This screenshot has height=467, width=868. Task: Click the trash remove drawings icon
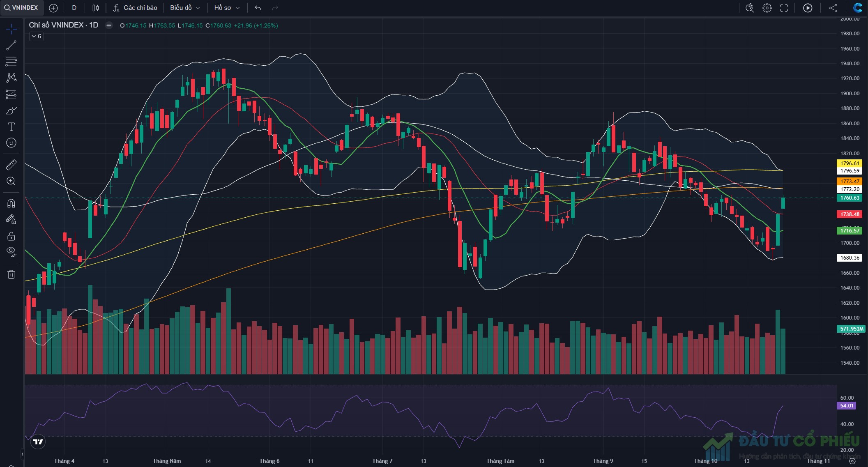tap(12, 274)
